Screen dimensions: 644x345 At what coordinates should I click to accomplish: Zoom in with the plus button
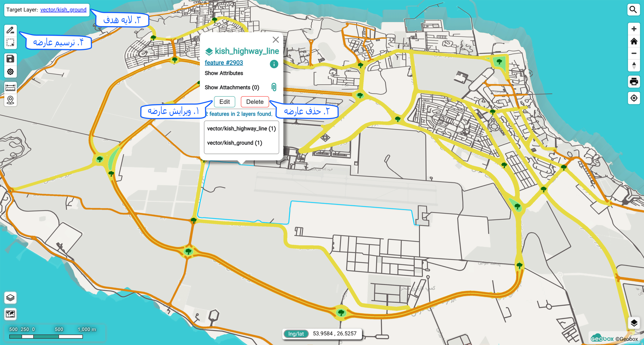[x=634, y=29]
